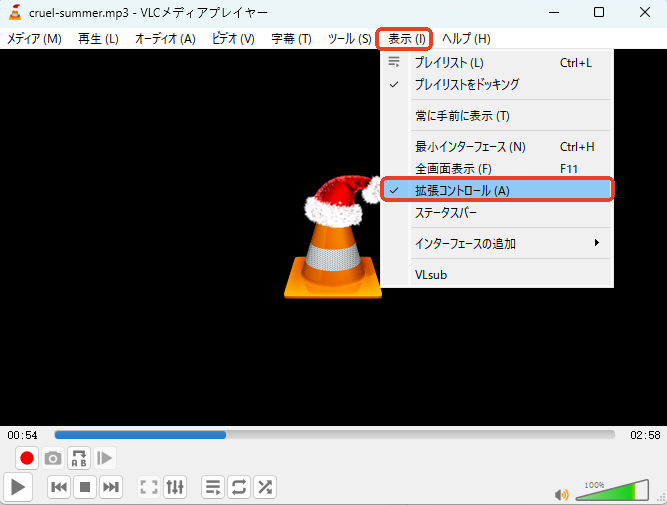Open extended settings equalizer icon
667x505 pixels.
(175, 487)
